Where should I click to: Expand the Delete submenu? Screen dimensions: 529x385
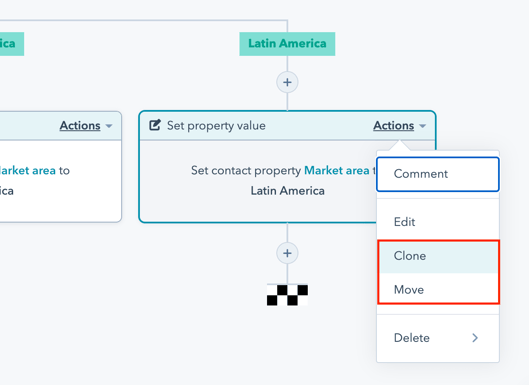click(x=438, y=338)
